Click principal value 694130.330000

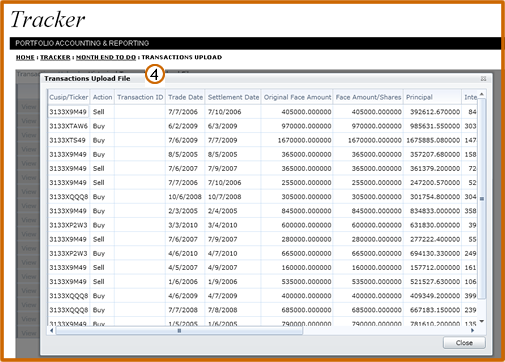[435, 253]
